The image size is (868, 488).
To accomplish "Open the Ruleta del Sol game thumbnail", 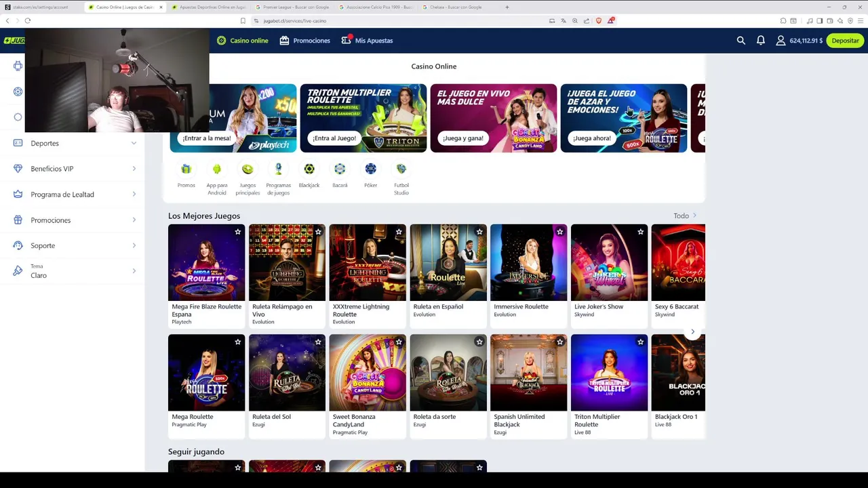I will click(x=287, y=373).
